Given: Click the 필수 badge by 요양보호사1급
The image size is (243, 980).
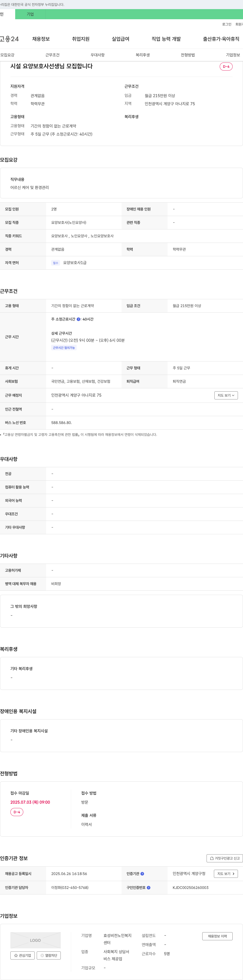Looking at the screenshot, I should pos(56,263).
